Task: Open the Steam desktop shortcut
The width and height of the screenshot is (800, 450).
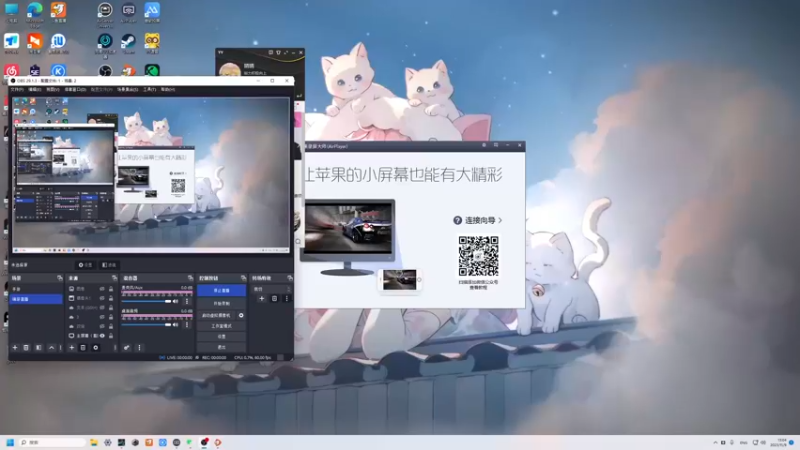Action: click(x=129, y=41)
